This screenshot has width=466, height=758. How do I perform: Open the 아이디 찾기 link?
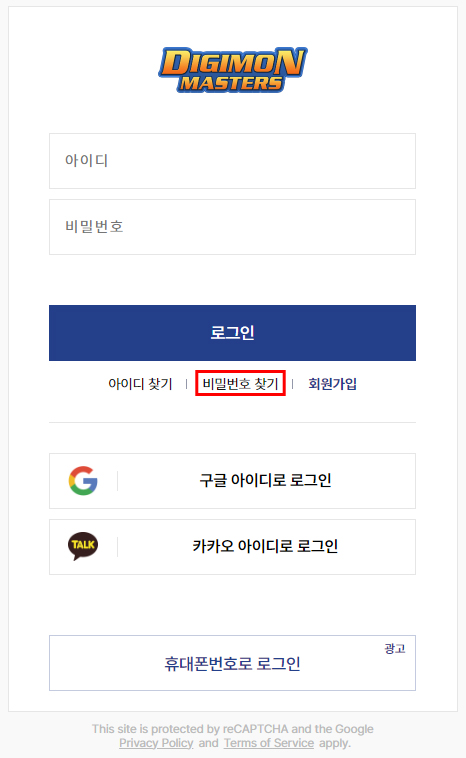tap(140, 384)
